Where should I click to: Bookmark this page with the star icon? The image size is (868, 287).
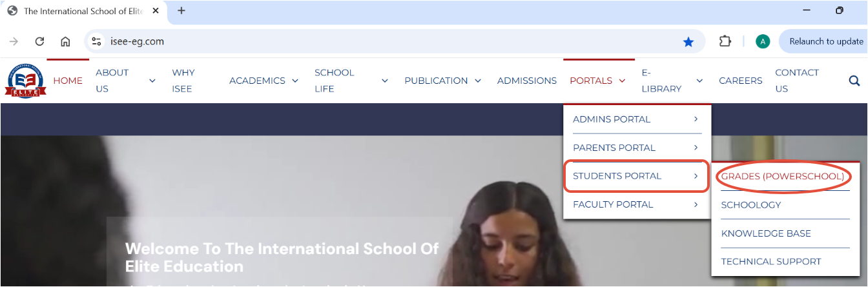coord(688,41)
